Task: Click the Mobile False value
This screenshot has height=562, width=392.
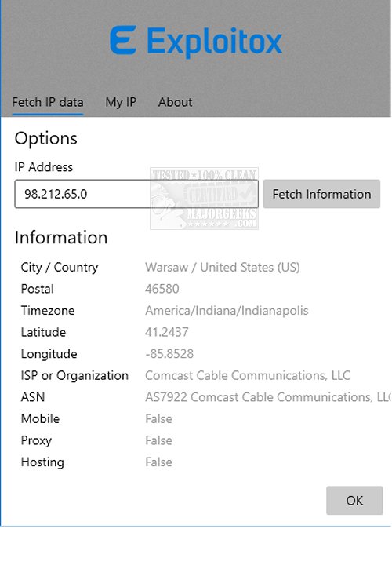Action: pos(158,419)
